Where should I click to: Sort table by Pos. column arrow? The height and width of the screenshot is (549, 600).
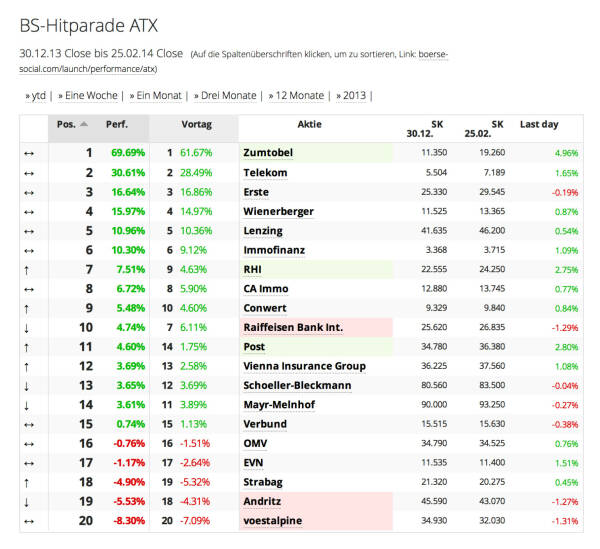coord(83,124)
